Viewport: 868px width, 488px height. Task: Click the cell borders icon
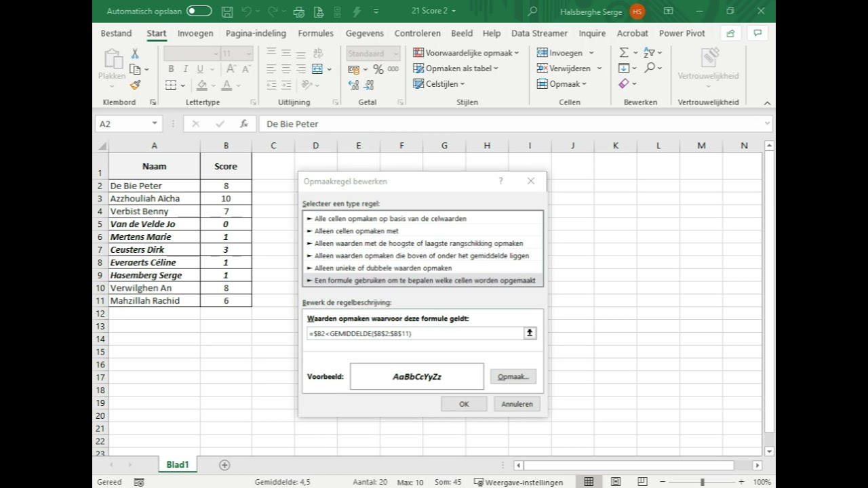pyautogui.click(x=171, y=85)
